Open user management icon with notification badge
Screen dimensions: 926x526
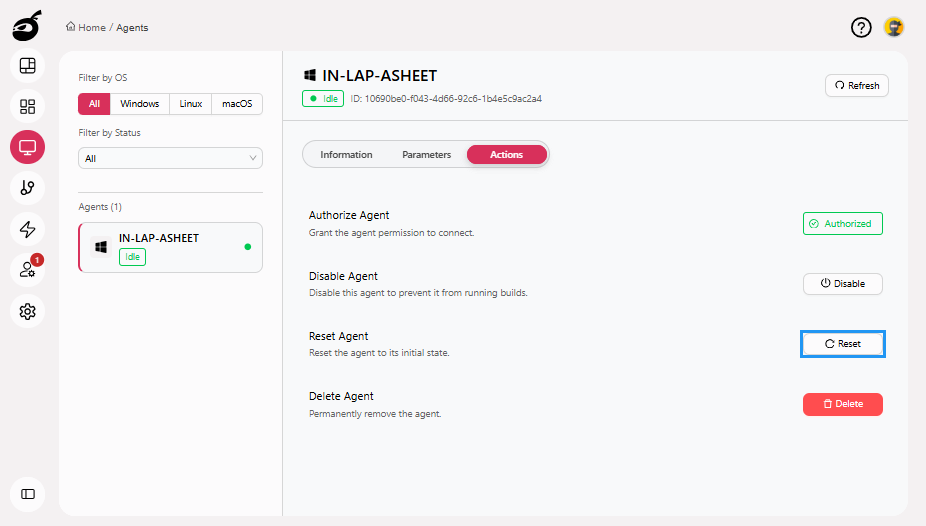coord(28,269)
